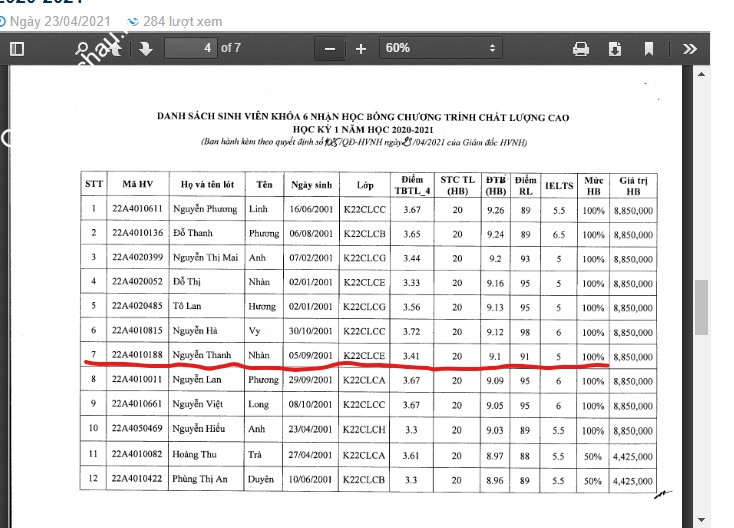Click the 284 lượt xem view count

click(183, 22)
